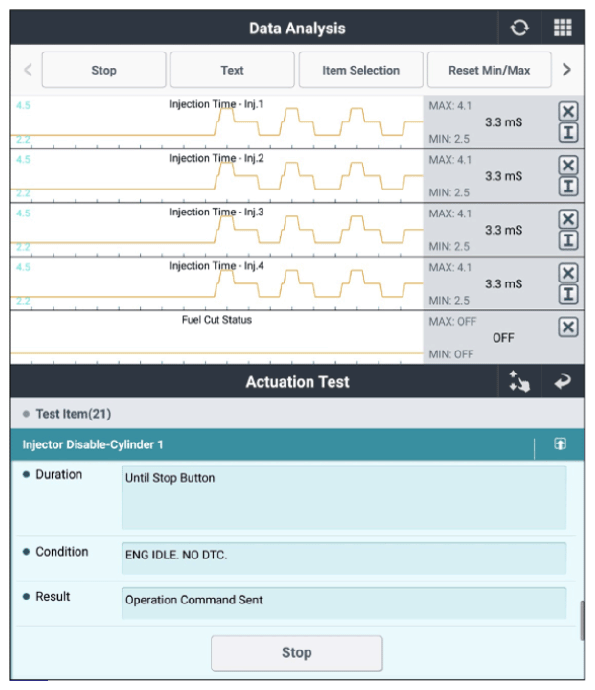This screenshot has width=595, height=690.
Task: Show next toolbar buttons with right chevron
Action: [x=567, y=70]
